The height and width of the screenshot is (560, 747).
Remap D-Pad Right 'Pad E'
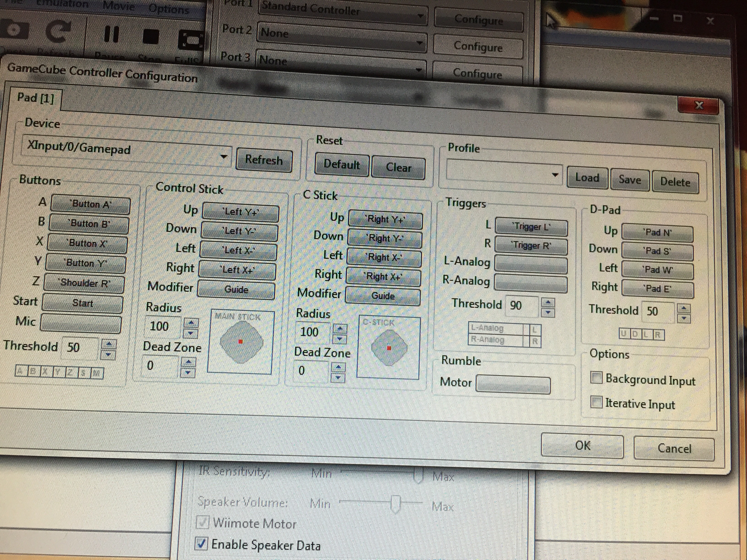[x=658, y=289]
